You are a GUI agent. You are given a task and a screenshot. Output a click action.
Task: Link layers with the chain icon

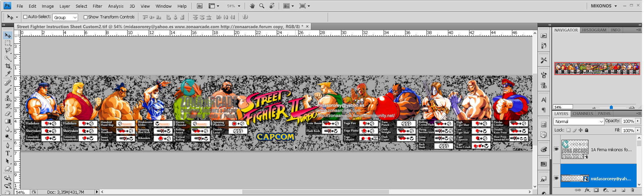(x=578, y=190)
